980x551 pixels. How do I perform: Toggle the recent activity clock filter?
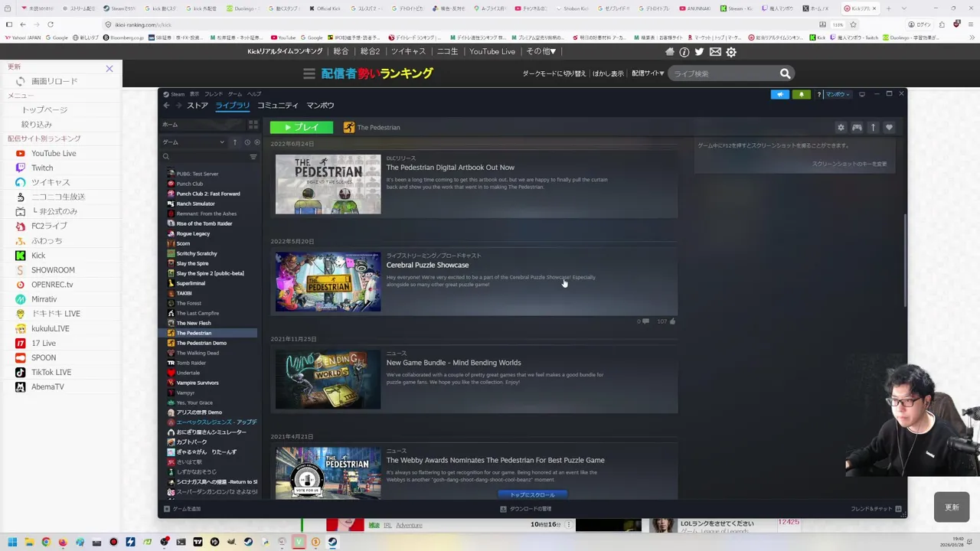click(247, 142)
